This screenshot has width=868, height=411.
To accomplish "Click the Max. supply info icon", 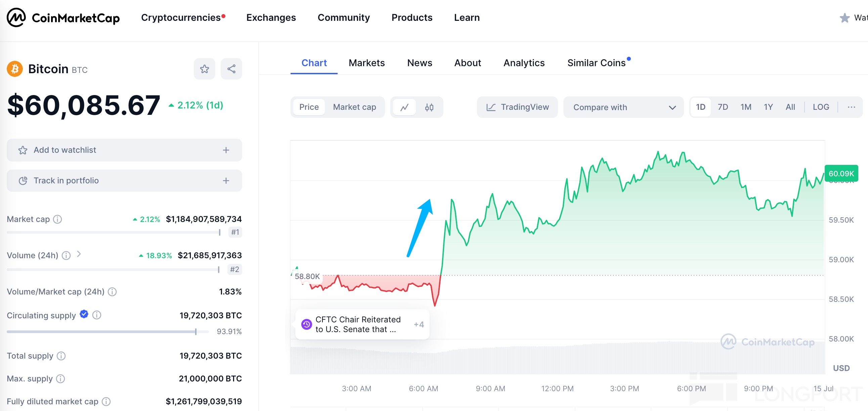I will pyautogui.click(x=60, y=379).
